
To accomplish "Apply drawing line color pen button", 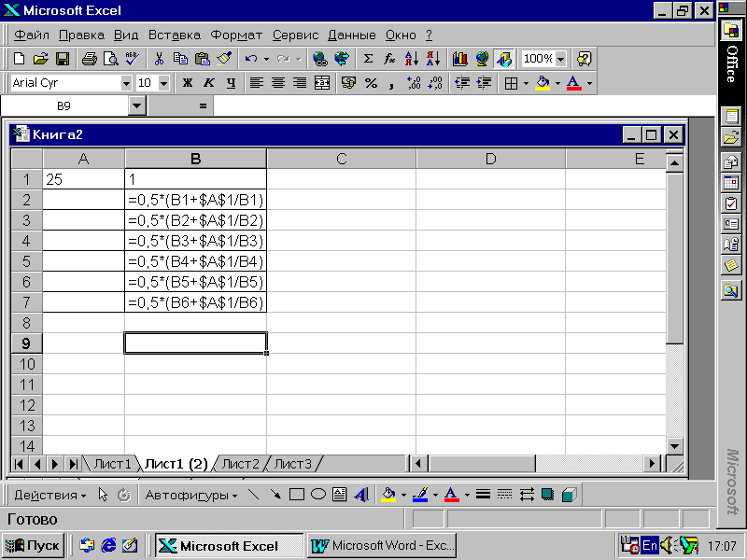I will tap(419, 495).
